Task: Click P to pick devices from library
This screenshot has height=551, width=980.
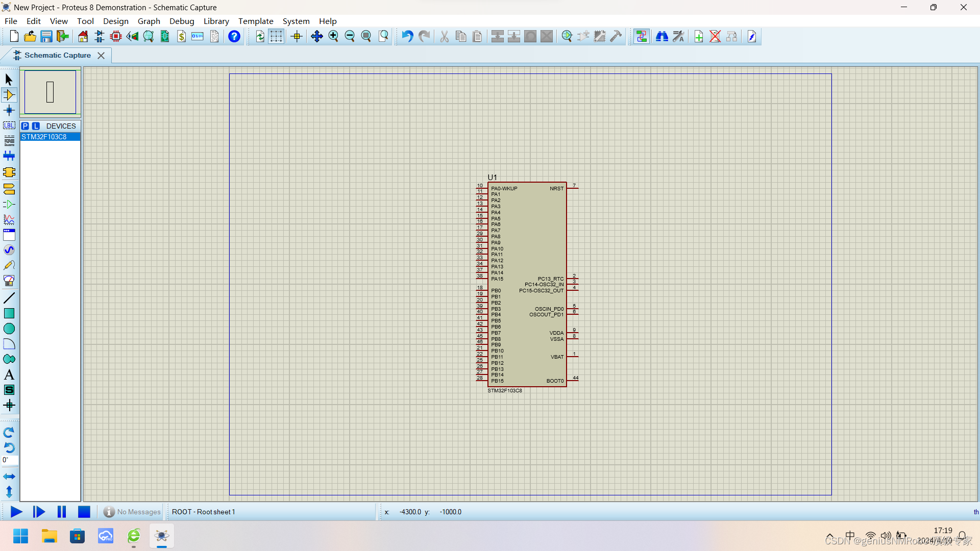Action: [x=25, y=126]
